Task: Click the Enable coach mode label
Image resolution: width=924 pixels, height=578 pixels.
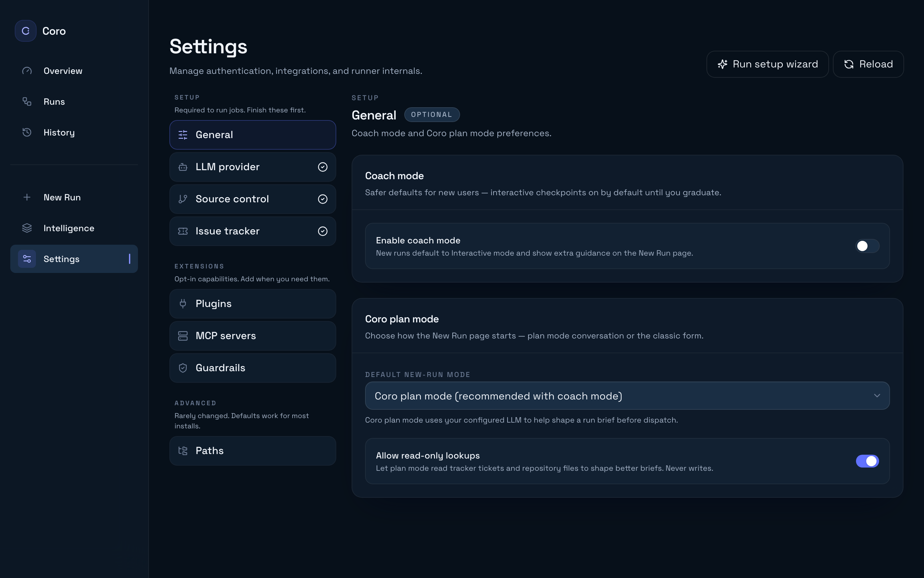Action: tap(418, 241)
